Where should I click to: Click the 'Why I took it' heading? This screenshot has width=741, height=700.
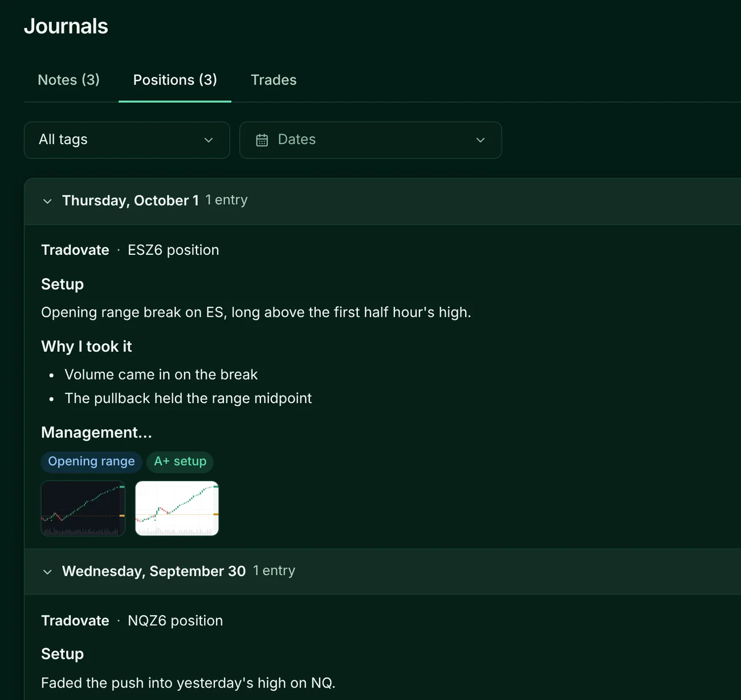(87, 347)
